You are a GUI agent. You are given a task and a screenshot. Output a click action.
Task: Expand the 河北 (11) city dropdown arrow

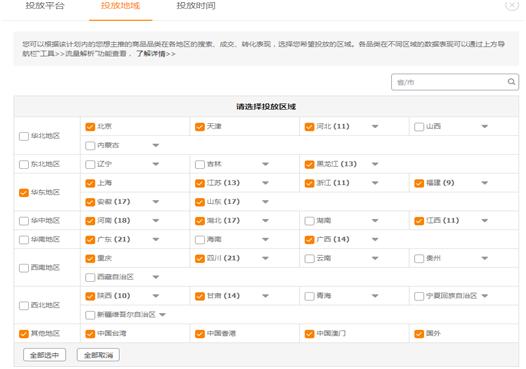tap(375, 126)
